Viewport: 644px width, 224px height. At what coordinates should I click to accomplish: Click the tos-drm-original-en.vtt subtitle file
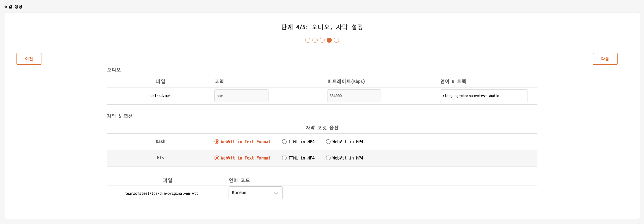tap(162, 194)
